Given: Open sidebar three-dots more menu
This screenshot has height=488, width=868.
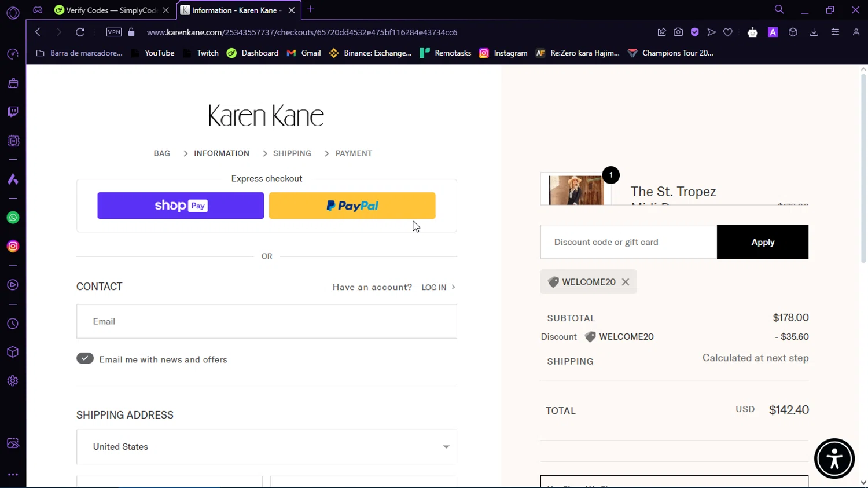Looking at the screenshot, I should [x=13, y=475].
